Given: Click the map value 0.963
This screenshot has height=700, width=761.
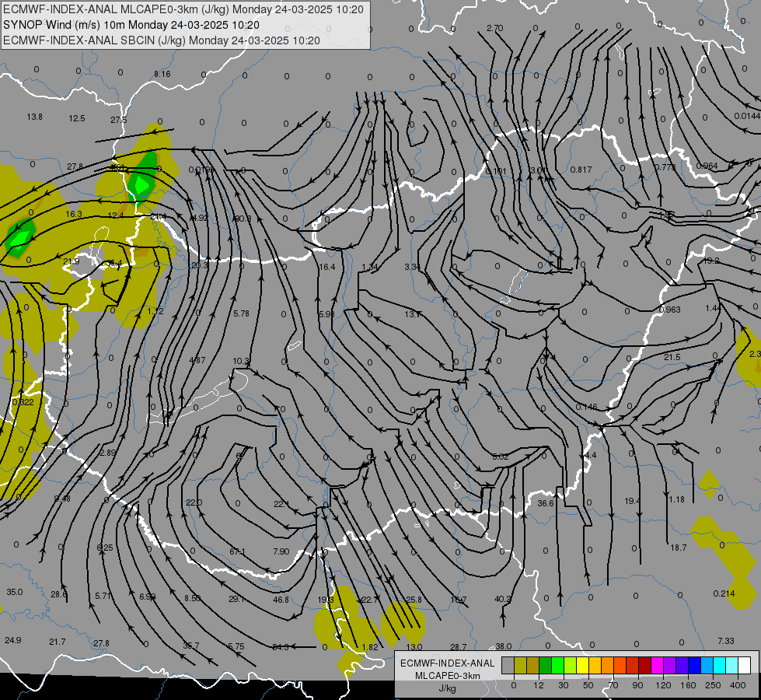Looking at the screenshot, I should click(670, 310).
